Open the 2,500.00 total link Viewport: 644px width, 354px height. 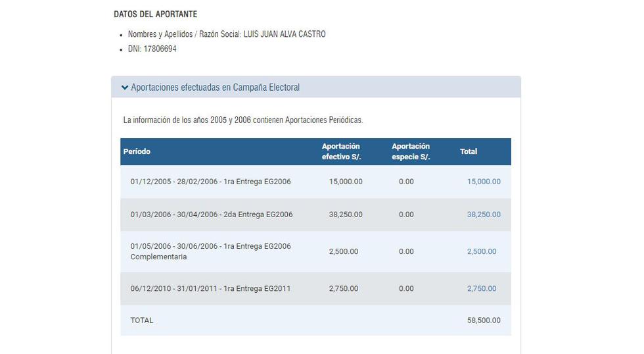pyautogui.click(x=481, y=251)
